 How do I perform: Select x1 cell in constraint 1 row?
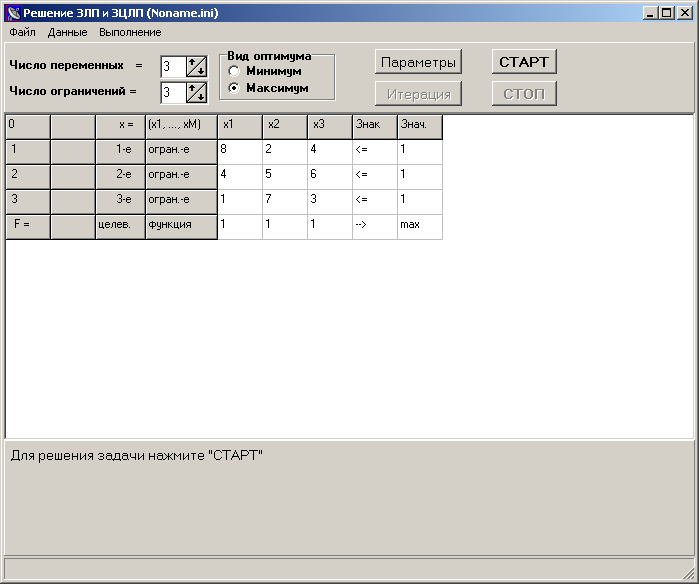(240, 152)
